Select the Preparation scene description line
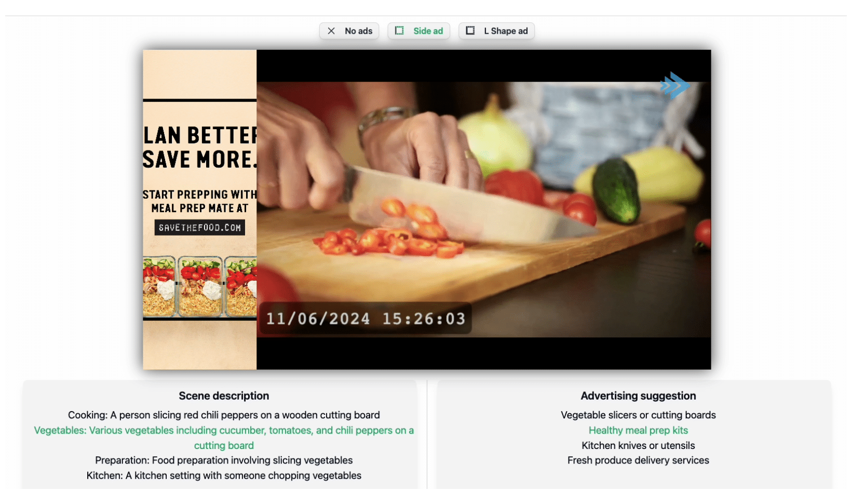The width and height of the screenshot is (852, 504). point(224,460)
